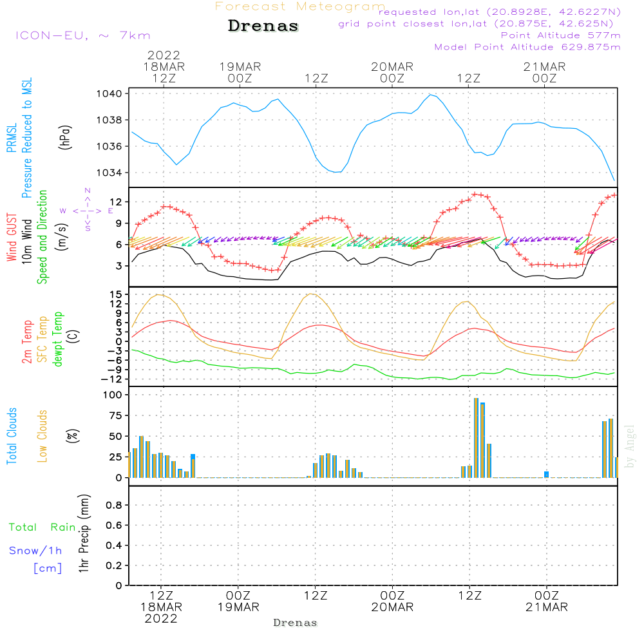Click the -12 temperature tick value
644x644 pixels.
pyautogui.click(x=111, y=379)
